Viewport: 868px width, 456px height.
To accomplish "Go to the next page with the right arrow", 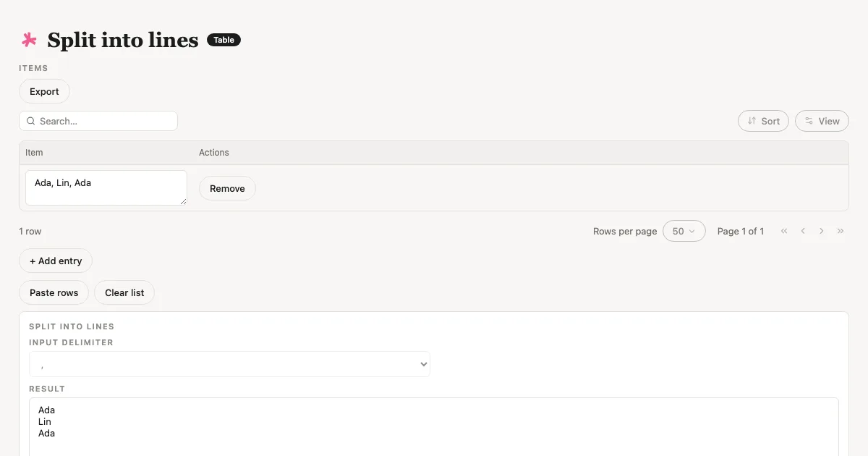I will pyautogui.click(x=822, y=231).
